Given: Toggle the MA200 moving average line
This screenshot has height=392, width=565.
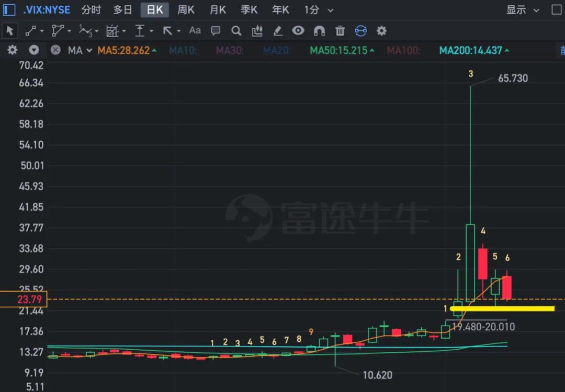Looking at the screenshot, I should pyautogui.click(x=470, y=51).
